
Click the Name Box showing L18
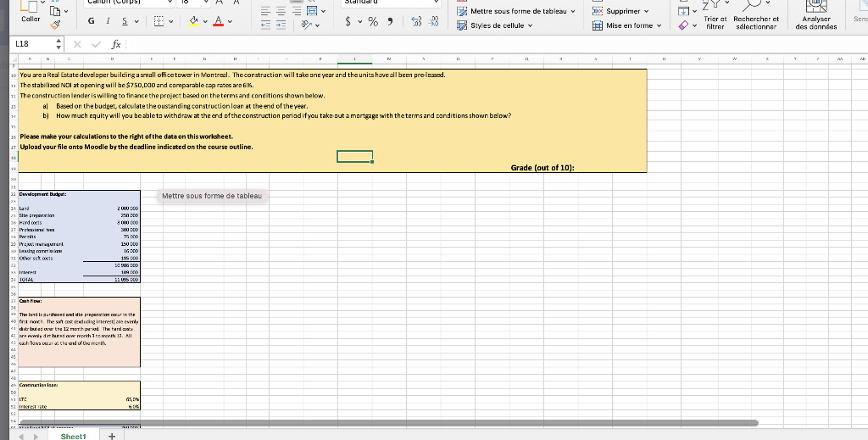click(x=33, y=44)
